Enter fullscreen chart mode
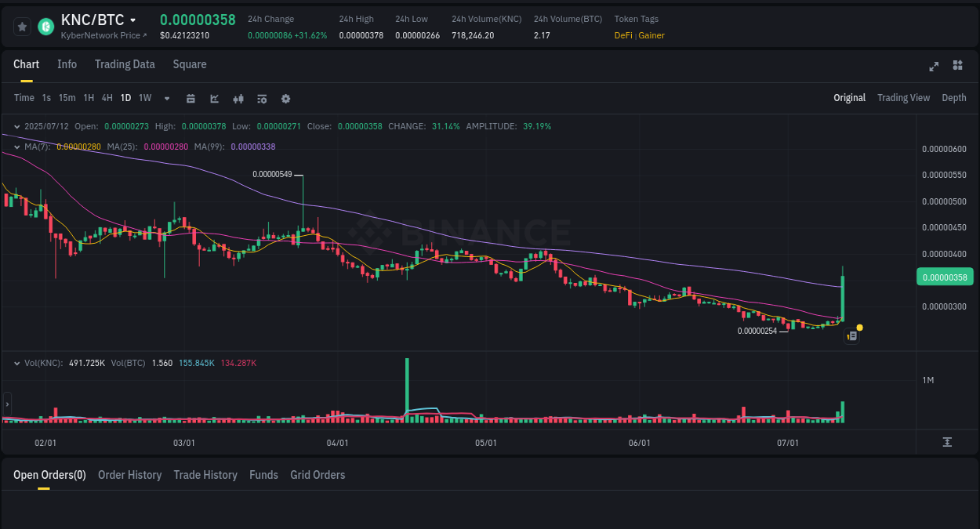Image resolution: width=980 pixels, height=529 pixels. pos(933,67)
